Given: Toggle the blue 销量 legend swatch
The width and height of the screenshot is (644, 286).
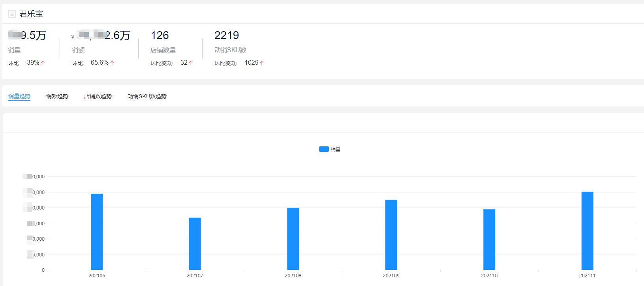Looking at the screenshot, I should pyautogui.click(x=324, y=149).
